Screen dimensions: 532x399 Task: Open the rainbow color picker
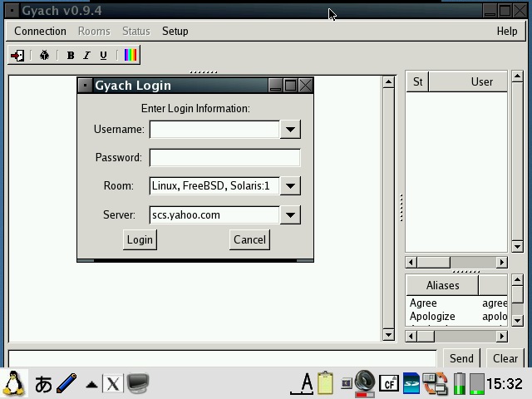coord(131,56)
